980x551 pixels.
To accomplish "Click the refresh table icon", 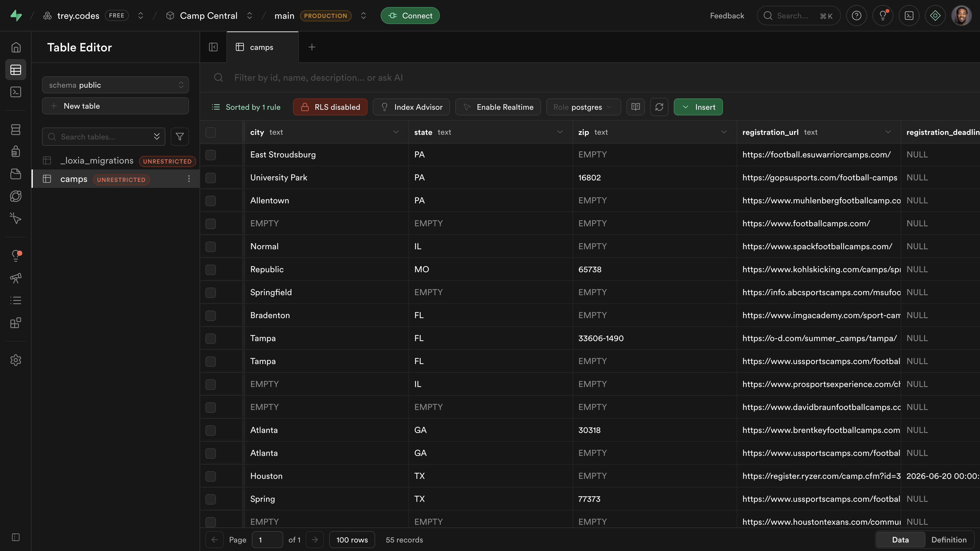I will point(659,107).
